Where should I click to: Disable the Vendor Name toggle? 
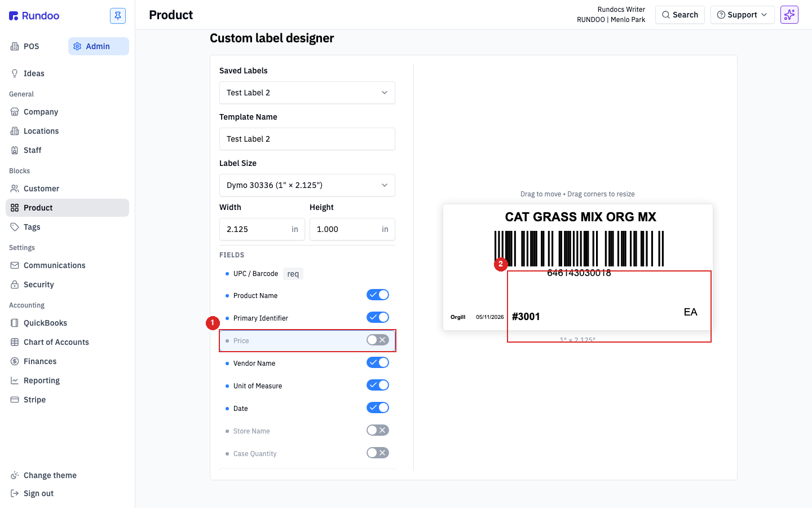(x=378, y=362)
